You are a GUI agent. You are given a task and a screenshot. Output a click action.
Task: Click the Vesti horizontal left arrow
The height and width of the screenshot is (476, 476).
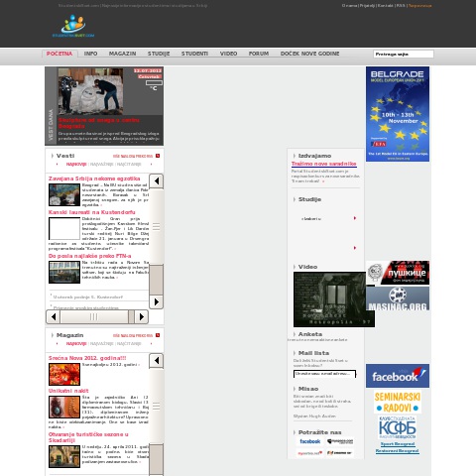[x=53, y=316]
